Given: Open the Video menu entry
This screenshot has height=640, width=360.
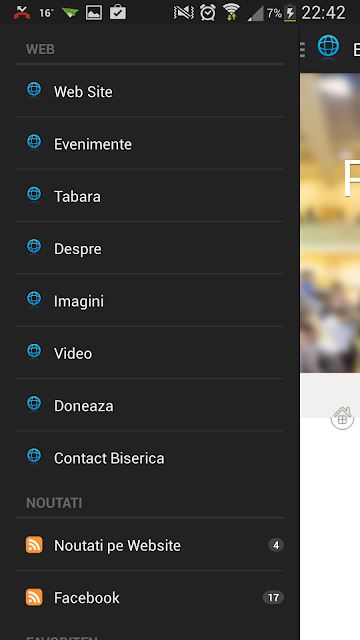Looking at the screenshot, I should pyautogui.click(x=150, y=352).
